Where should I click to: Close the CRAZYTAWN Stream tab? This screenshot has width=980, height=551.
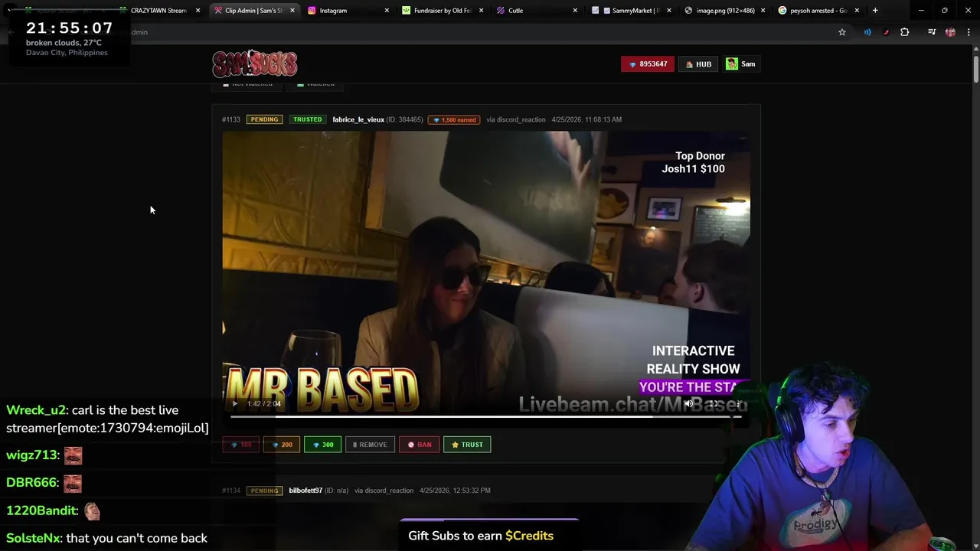[198, 11]
